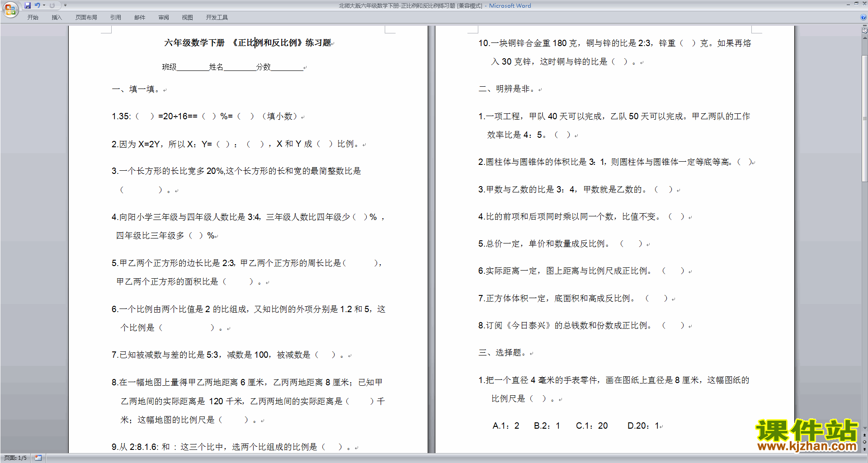Click the line 7.正方体体积一定

(573, 299)
